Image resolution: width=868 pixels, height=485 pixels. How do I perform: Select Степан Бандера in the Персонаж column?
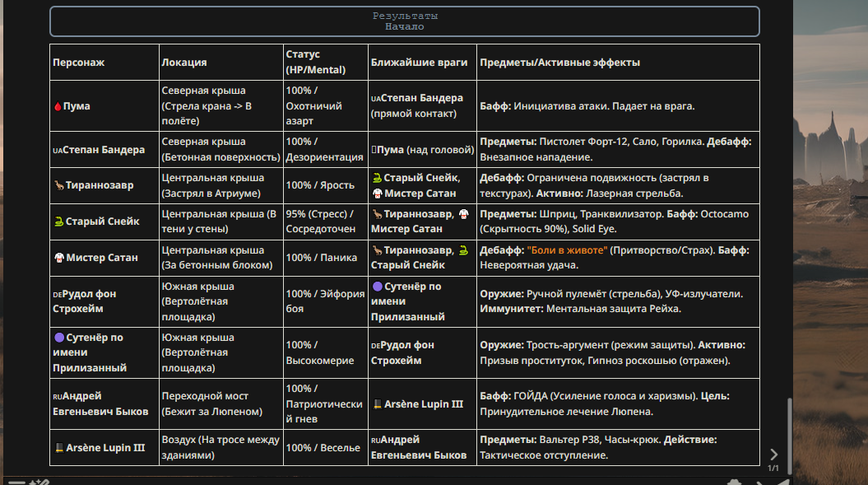(99, 150)
